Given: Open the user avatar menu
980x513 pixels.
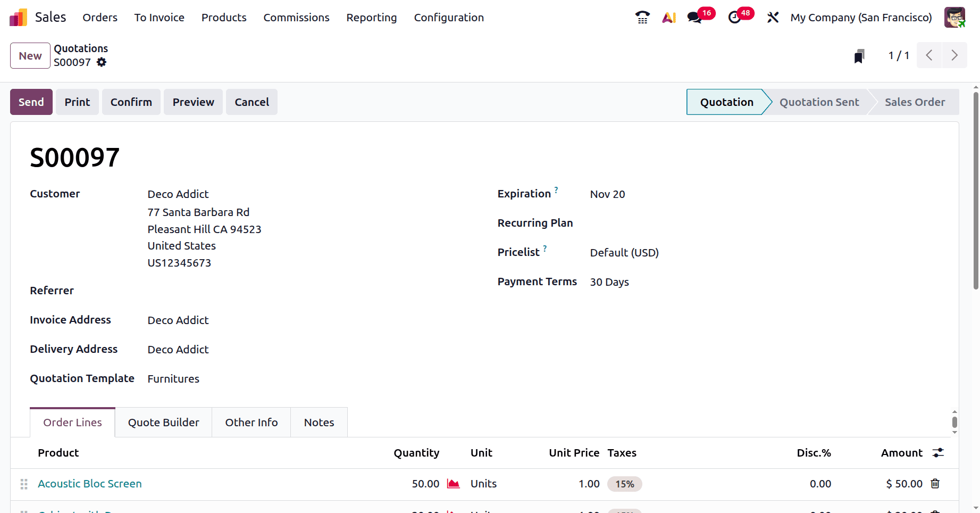Looking at the screenshot, I should point(954,18).
